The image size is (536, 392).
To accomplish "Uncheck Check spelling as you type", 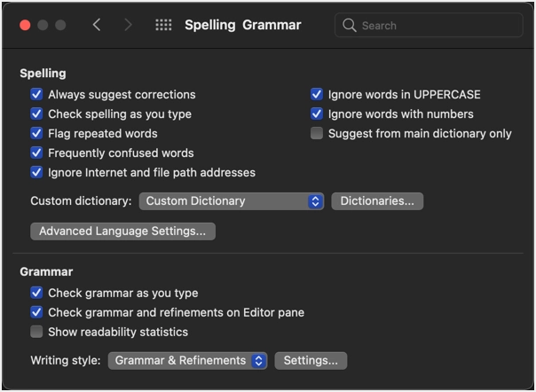I will pos(36,114).
